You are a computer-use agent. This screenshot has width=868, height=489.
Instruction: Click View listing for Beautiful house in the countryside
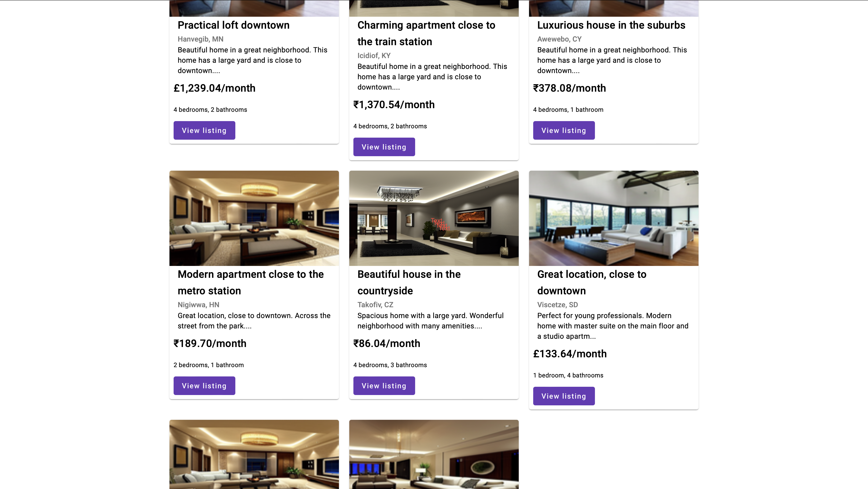click(x=384, y=385)
